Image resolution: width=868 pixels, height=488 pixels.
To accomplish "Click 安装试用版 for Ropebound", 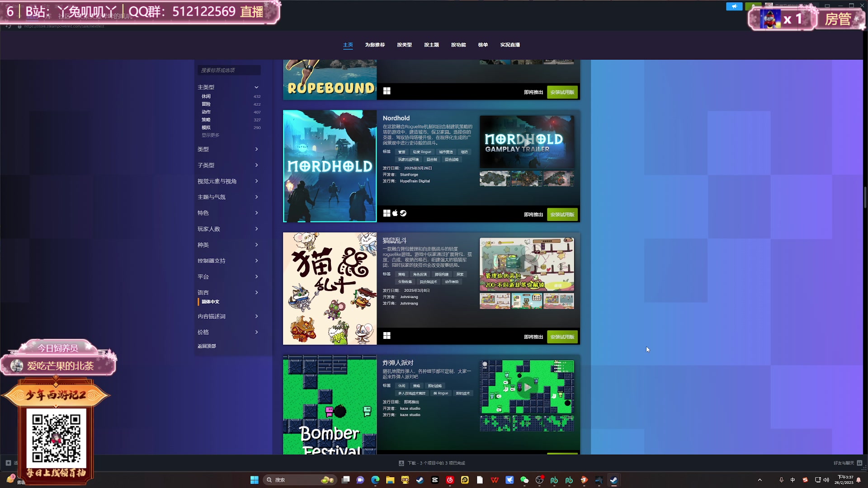I will (x=562, y=92).
